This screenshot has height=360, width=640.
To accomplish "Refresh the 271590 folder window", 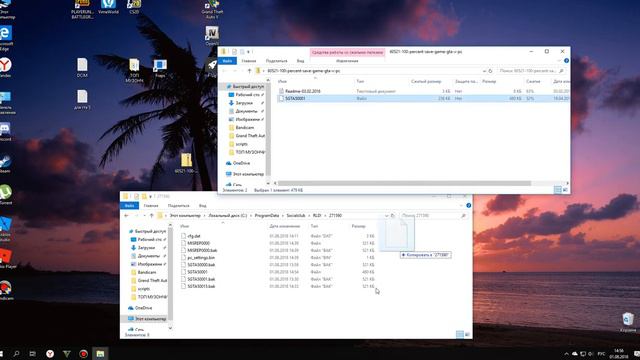I will [393, 216].
